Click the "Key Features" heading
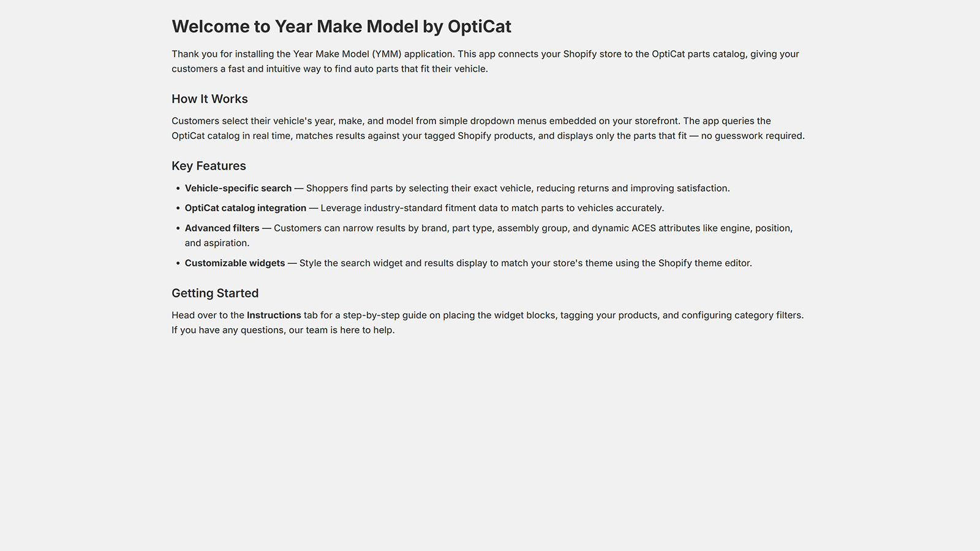 (209, 166)
